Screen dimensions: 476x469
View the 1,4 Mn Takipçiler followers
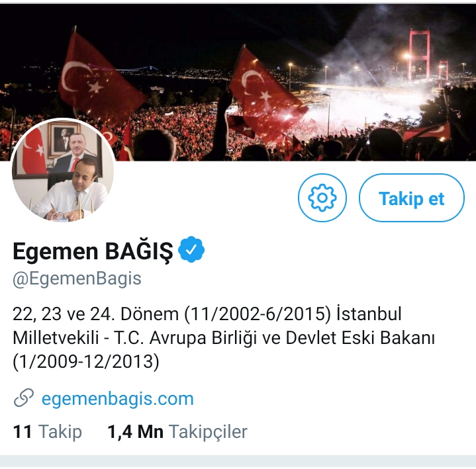pyautogui.click(x=177, y=431)
